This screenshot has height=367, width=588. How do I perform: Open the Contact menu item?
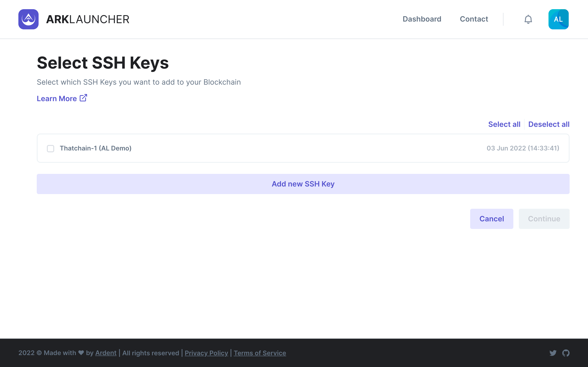click(474, 19)
